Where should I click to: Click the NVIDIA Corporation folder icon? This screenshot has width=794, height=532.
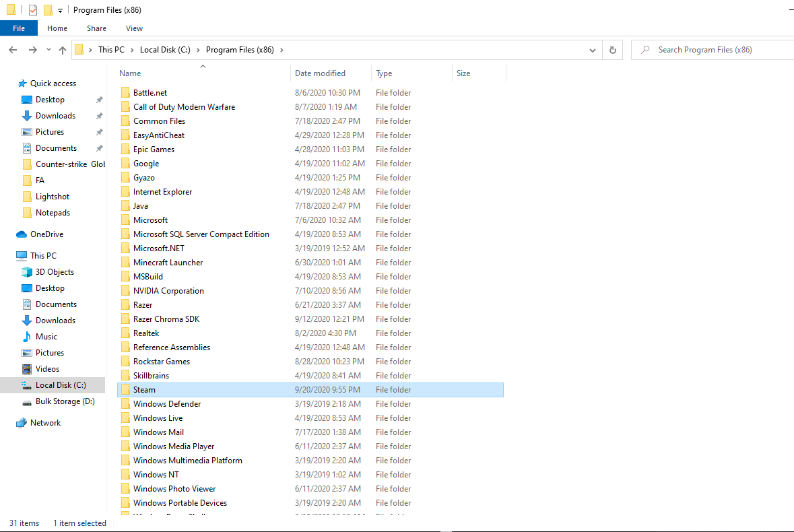(125, 291)
